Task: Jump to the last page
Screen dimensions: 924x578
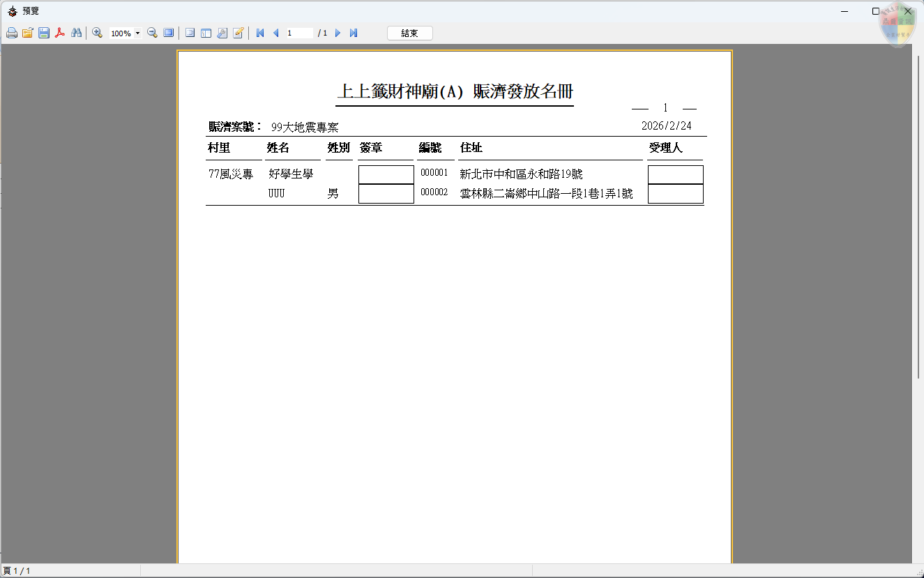Action: [x=354, y=33]
